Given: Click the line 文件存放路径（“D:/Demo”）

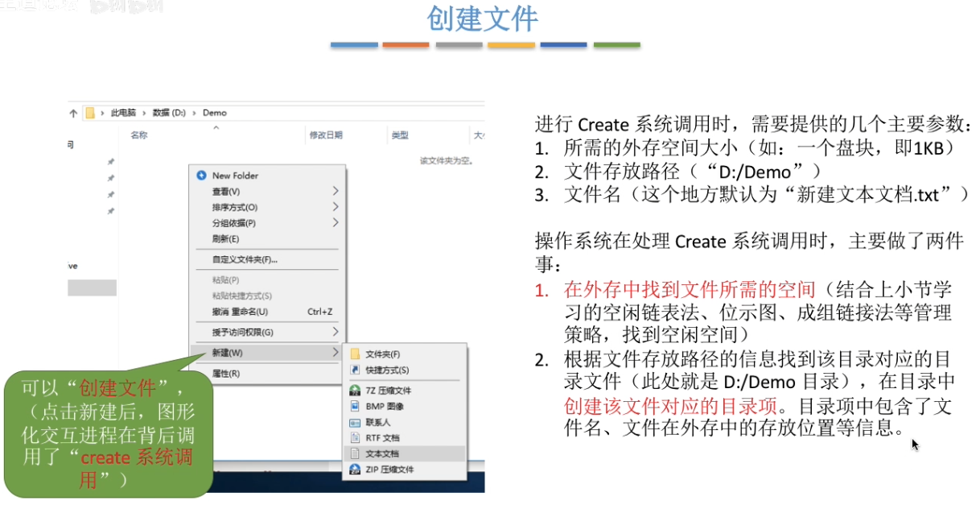Looking at the screenshot, I should tap(692, 172).
